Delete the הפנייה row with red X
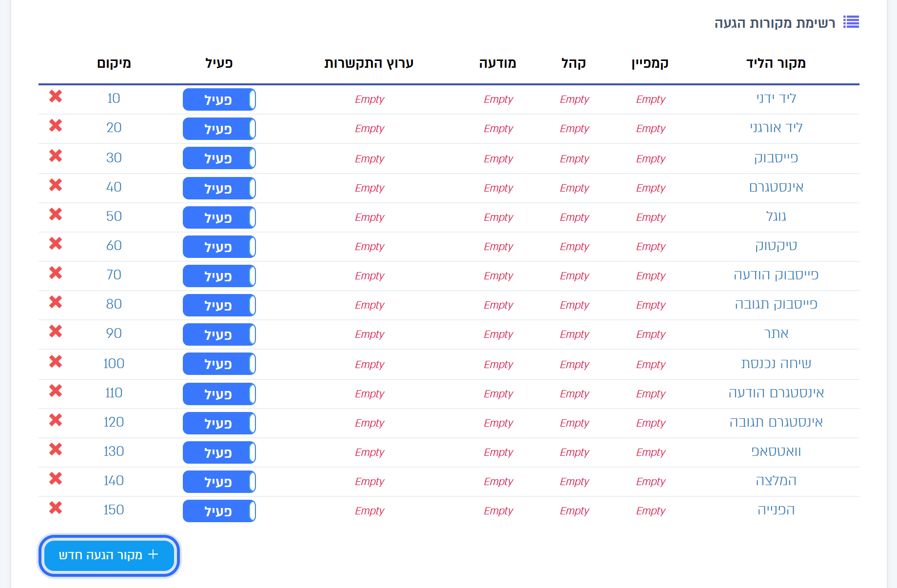Image resolution: width=897 pixels, height=588 pixels. tap(56, 508)
